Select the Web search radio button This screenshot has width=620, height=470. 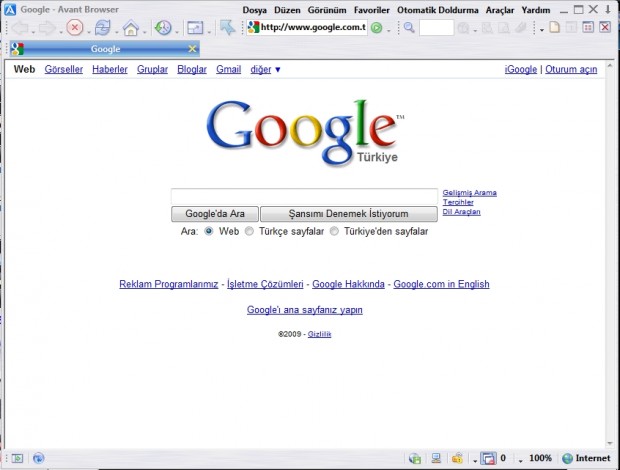[209, 231]
